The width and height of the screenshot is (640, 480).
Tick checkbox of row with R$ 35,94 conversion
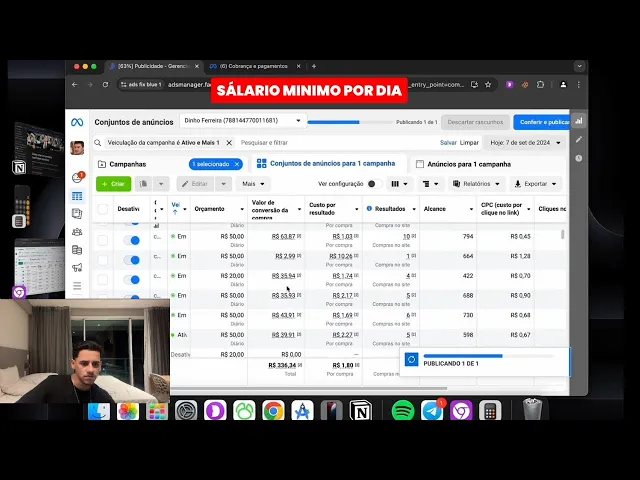click(102, 279)
